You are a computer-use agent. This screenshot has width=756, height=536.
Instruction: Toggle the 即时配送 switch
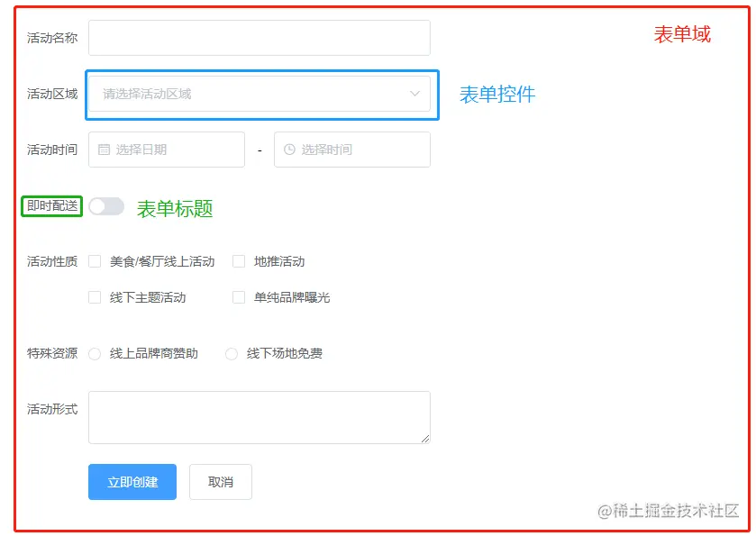tap(106, 206)
